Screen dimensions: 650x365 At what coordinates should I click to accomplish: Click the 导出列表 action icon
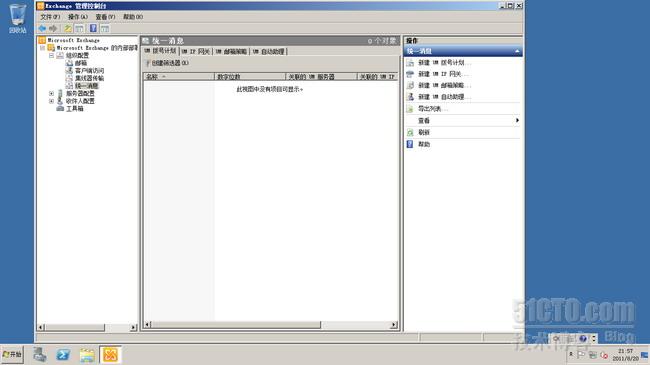click(410, 109)
